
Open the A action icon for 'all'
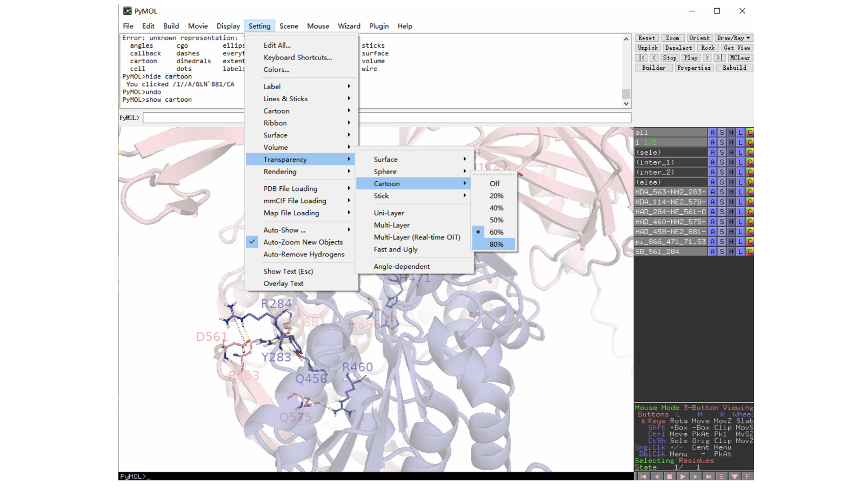click(x=712, y=133)
